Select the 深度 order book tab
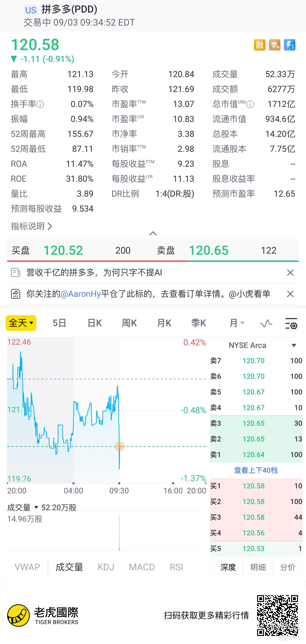306x644 pixels. [228, 567]
